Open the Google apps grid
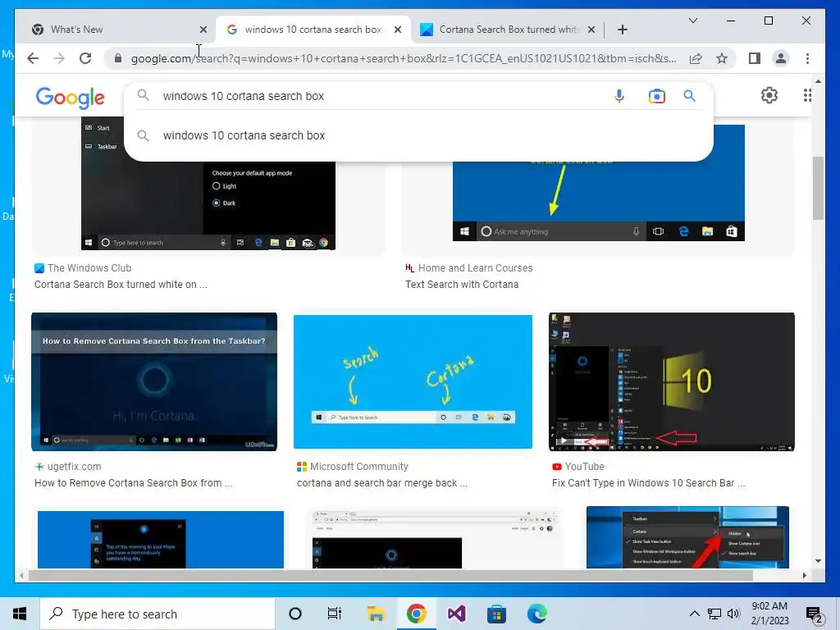The image size is (840, 630). click(807, 95)
